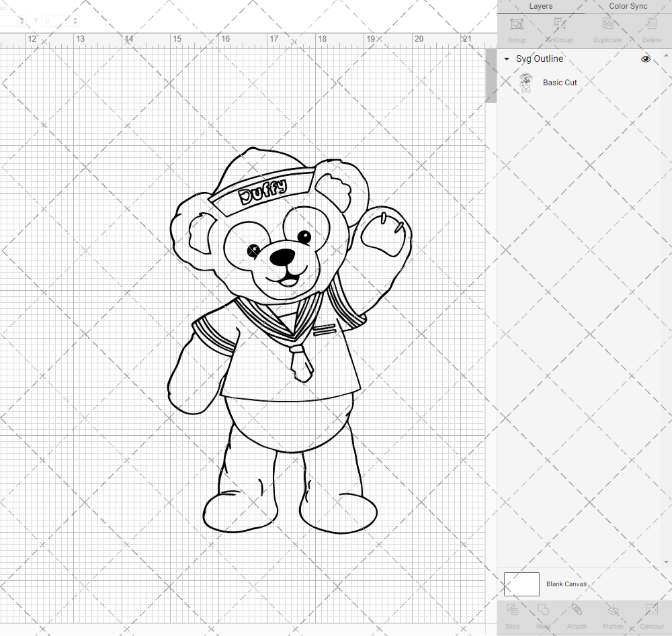Toggle visibility of Svg Outline group
Screen dimensions: 672x636
pos(645,59)
